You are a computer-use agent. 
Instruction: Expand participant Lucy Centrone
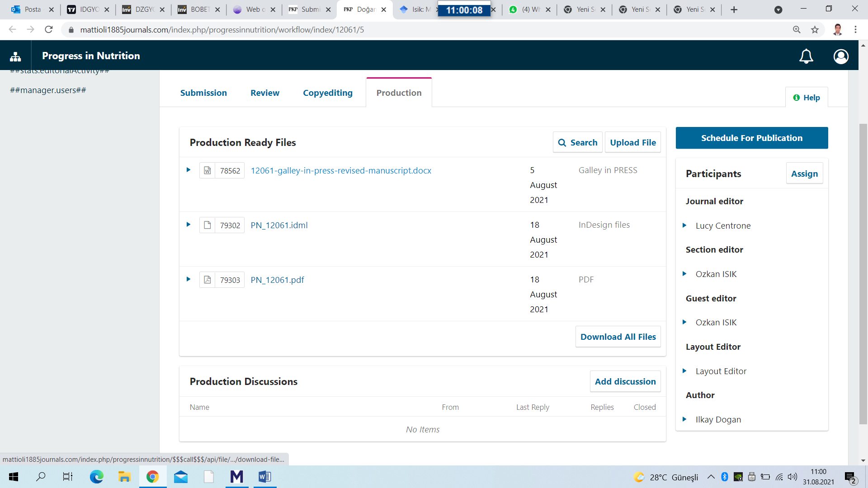pyautogui.click(x=684, y=225)
